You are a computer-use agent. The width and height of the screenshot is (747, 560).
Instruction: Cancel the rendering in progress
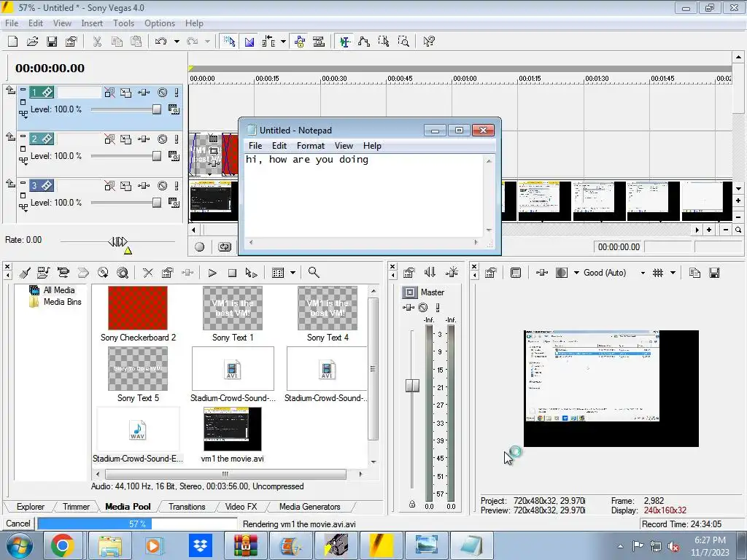18,524
